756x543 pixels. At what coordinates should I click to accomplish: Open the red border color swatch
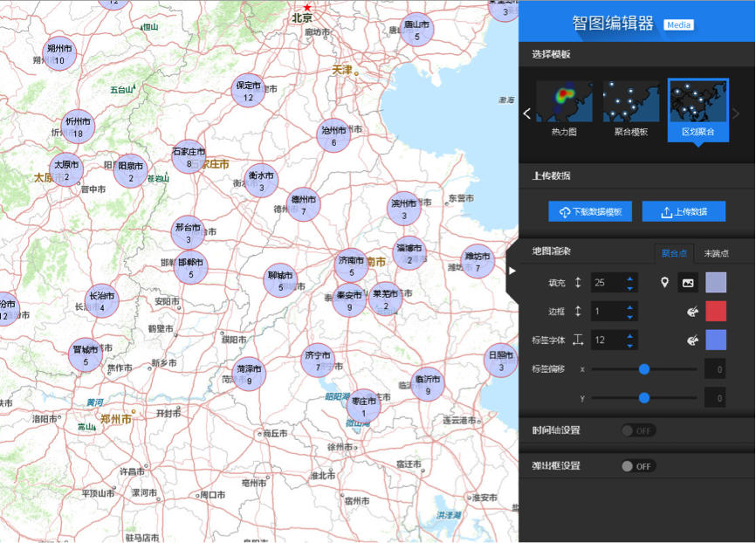(716, 312)
